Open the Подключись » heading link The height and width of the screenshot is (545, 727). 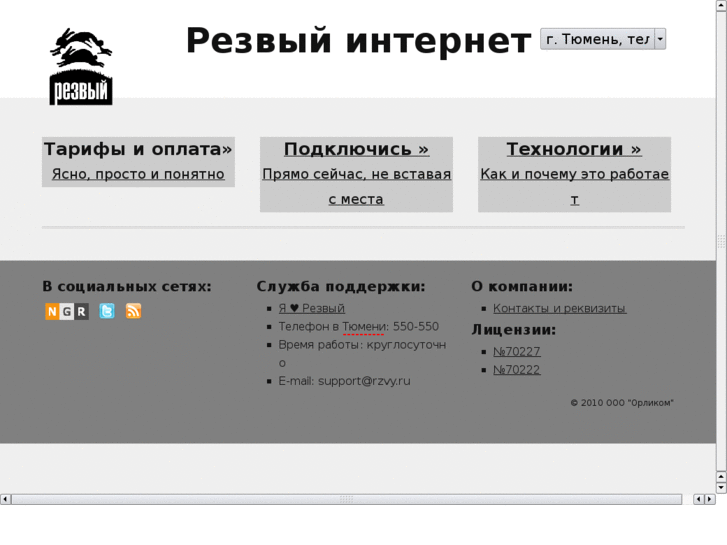tap(356, 149)
